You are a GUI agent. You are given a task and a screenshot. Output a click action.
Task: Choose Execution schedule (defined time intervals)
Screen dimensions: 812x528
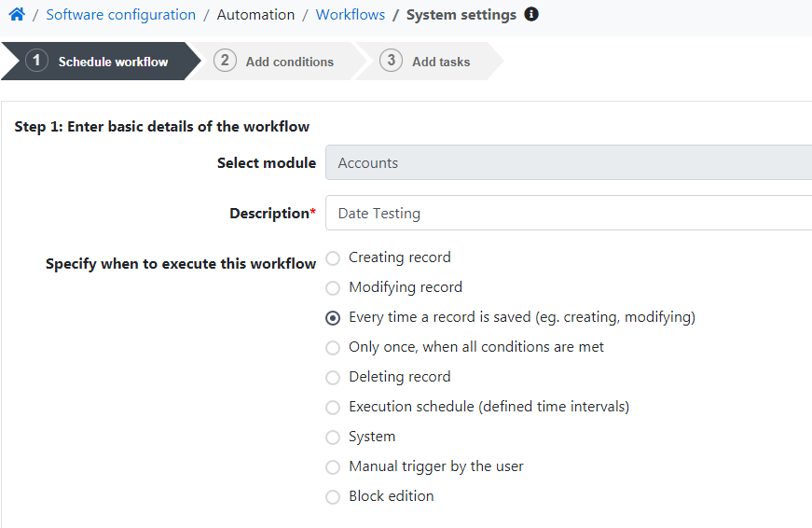click(x=333, y=408)
